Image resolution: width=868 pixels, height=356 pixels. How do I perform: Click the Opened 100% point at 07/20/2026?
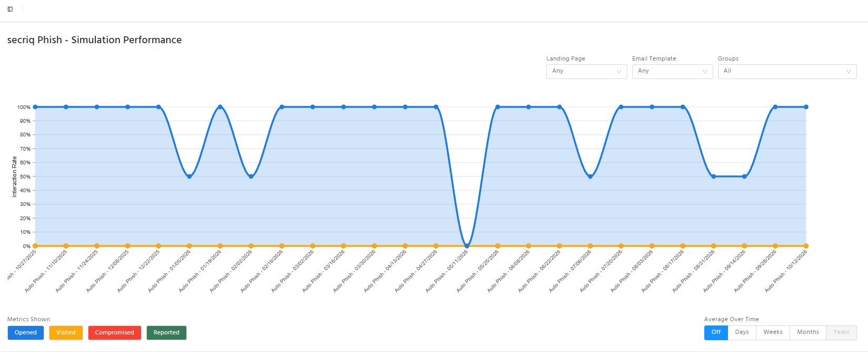[x=621, y=107]
